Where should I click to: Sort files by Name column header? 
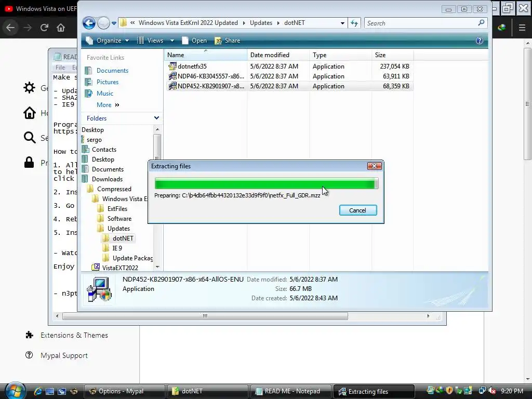click(206, 55)
